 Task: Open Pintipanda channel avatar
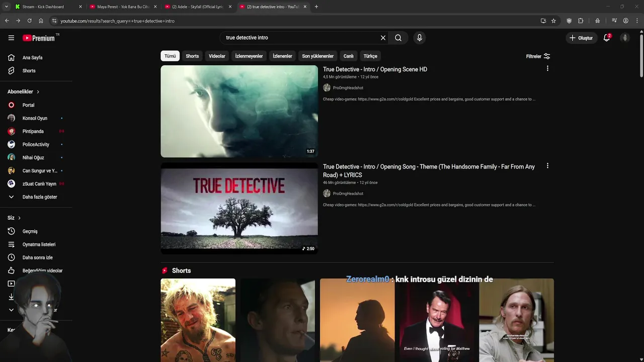click(x=11, y=131)
